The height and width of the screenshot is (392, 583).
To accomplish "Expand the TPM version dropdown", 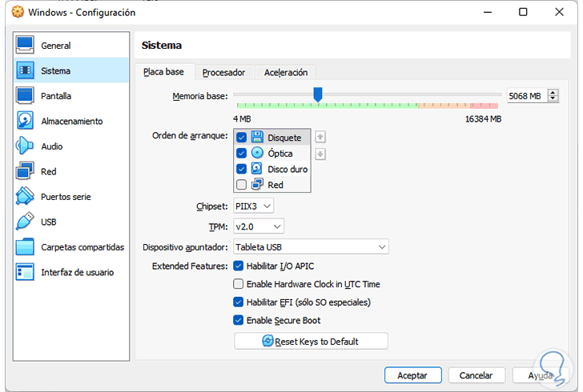I will pos(258,226).
